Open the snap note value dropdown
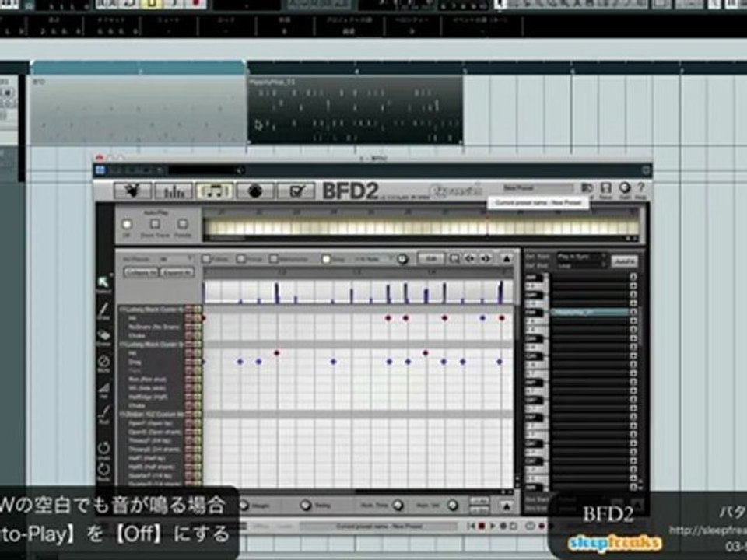The image size is (747, 560). coord(374,259)
